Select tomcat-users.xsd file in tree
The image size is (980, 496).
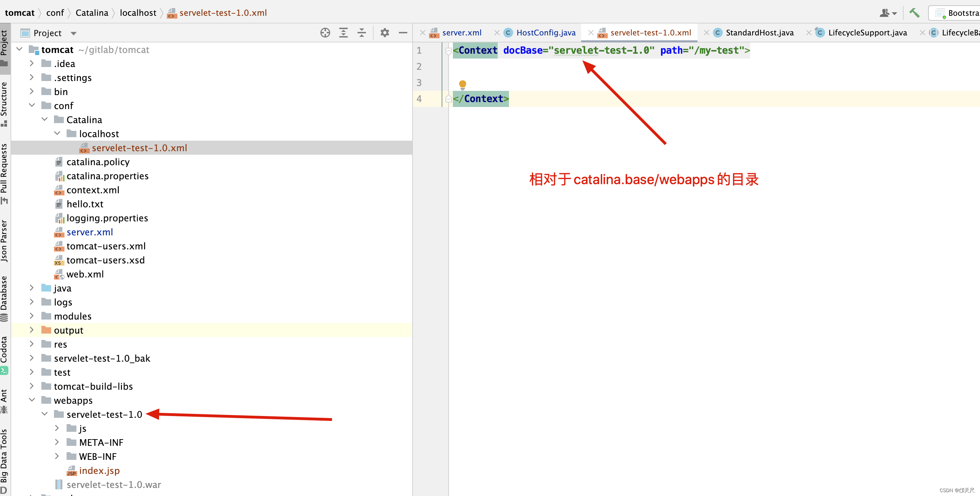click(106, 260)
